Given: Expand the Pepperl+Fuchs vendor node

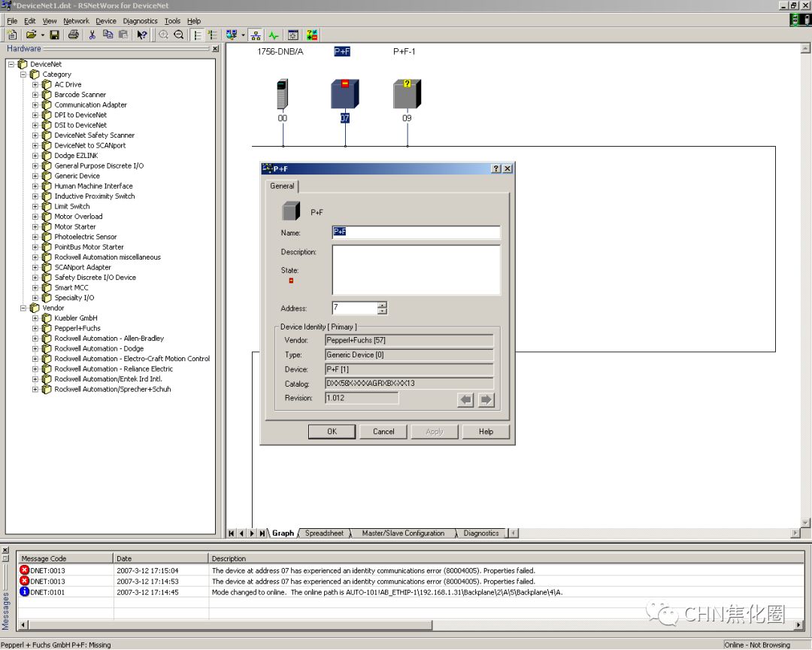Looking at the screenshot, I should point(35,328).
